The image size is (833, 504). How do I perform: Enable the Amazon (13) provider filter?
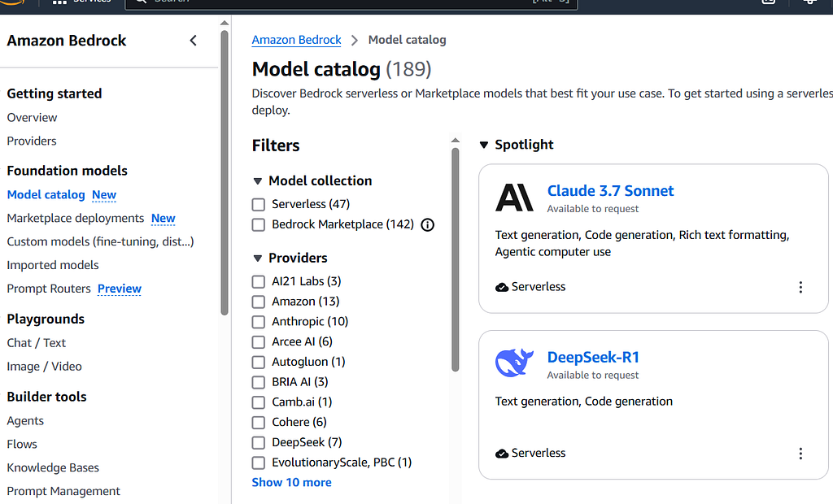[x=259, y=302]
